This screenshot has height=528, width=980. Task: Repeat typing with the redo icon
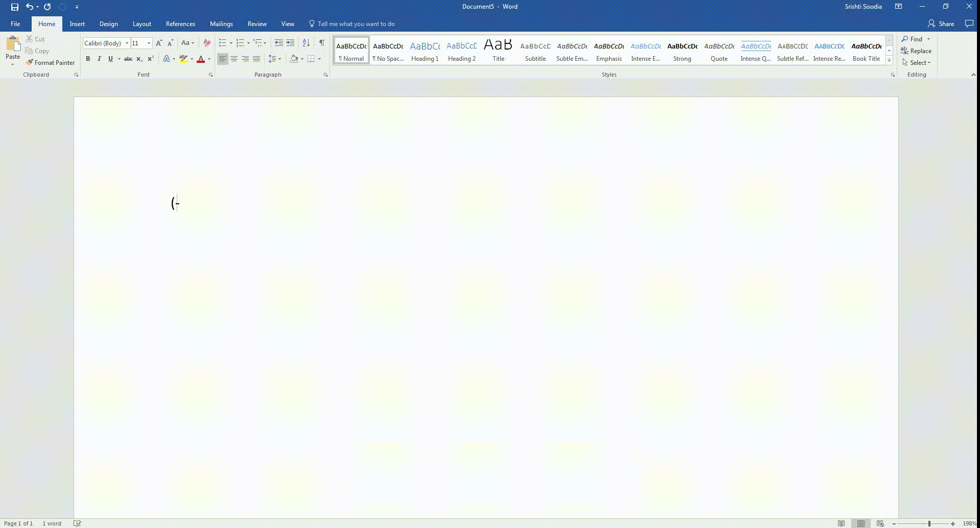point(48,7)
